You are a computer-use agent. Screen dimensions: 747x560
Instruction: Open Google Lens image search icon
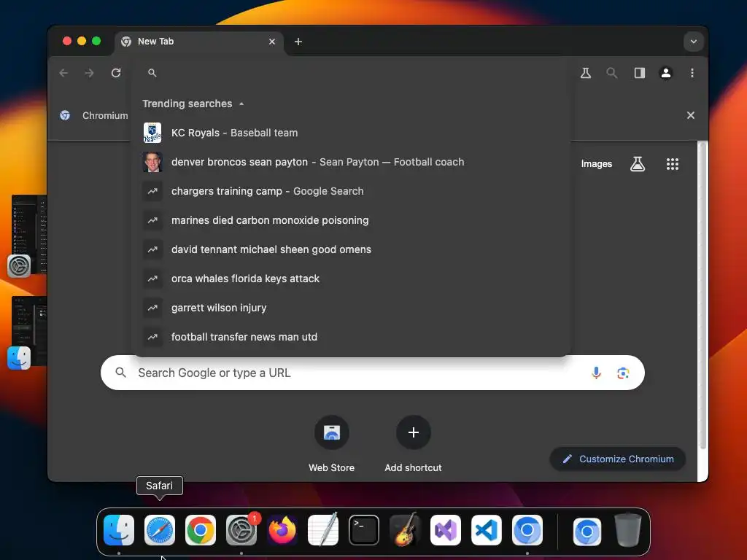[x=623, y=373]
